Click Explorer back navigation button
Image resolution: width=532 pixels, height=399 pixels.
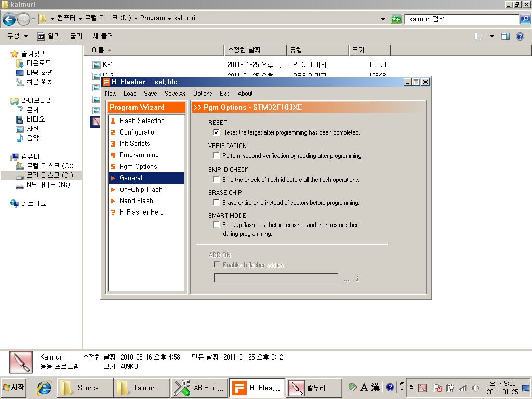click(x=9, y=19)
